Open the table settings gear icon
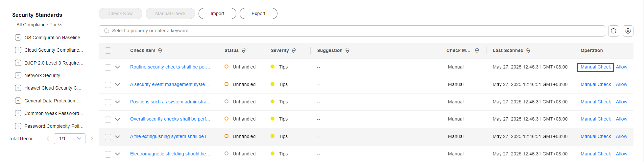This screenshot has width=644, height=162. [x=628, y=31]
